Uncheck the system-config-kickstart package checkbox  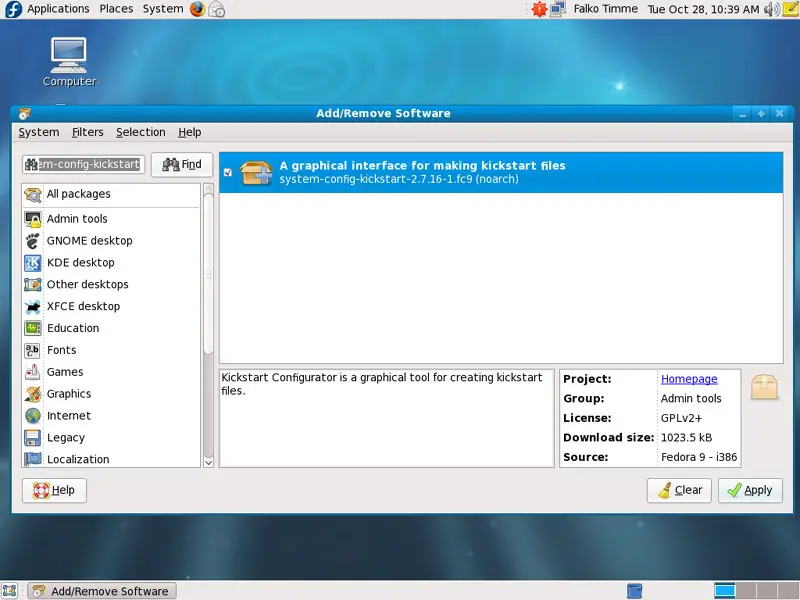click(228, 173)
